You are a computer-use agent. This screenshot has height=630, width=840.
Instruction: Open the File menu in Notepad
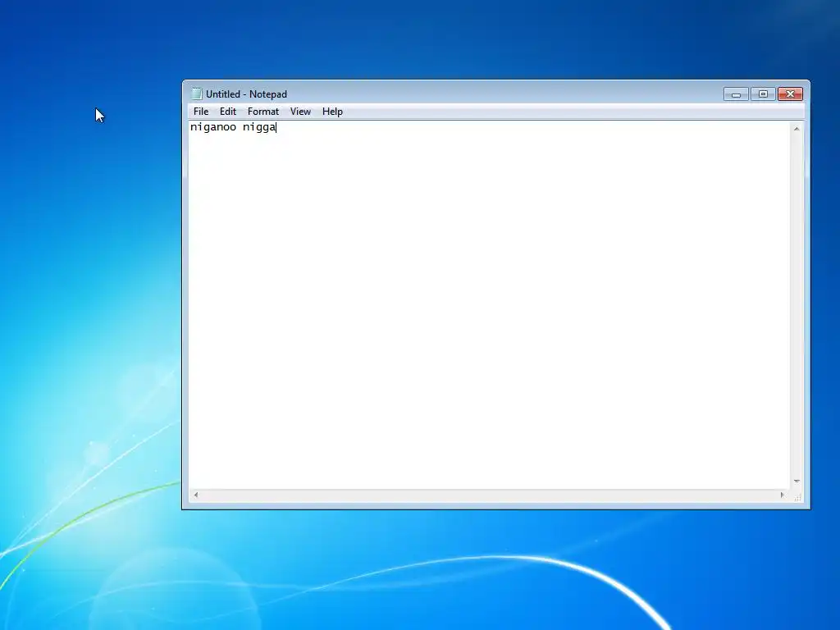(201, 112)
